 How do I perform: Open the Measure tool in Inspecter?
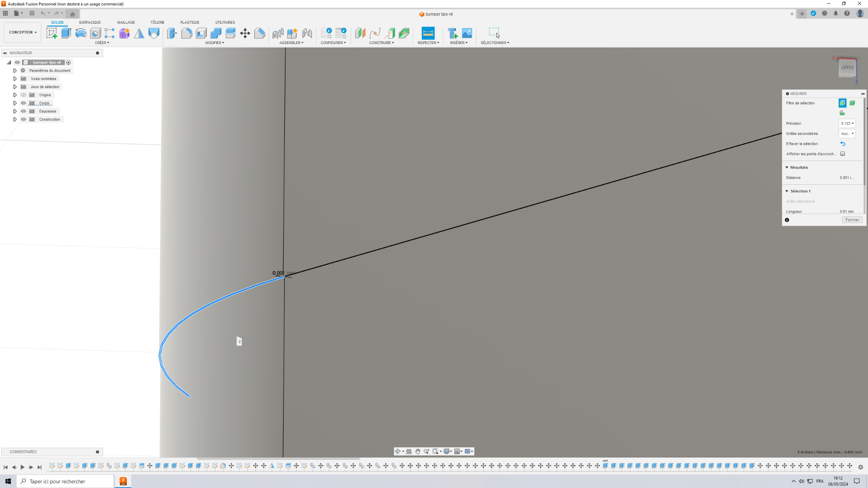click(428, 33)
